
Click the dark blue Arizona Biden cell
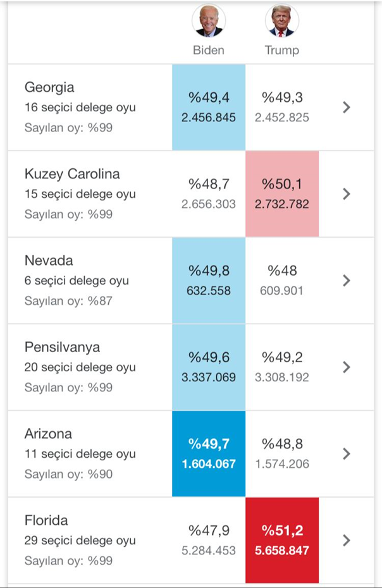tap(209, 454)
